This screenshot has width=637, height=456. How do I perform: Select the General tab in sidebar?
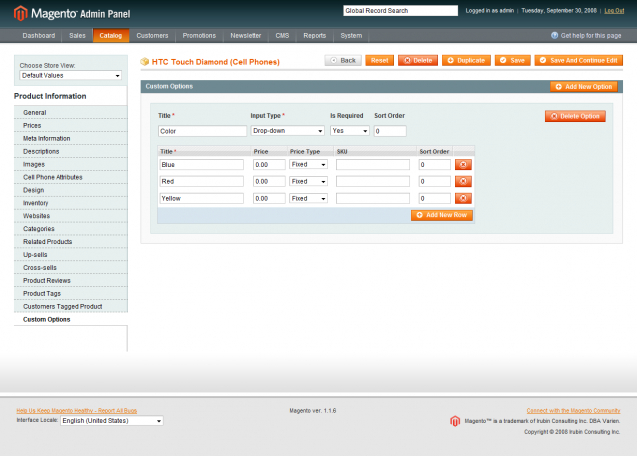coord(71,113)
